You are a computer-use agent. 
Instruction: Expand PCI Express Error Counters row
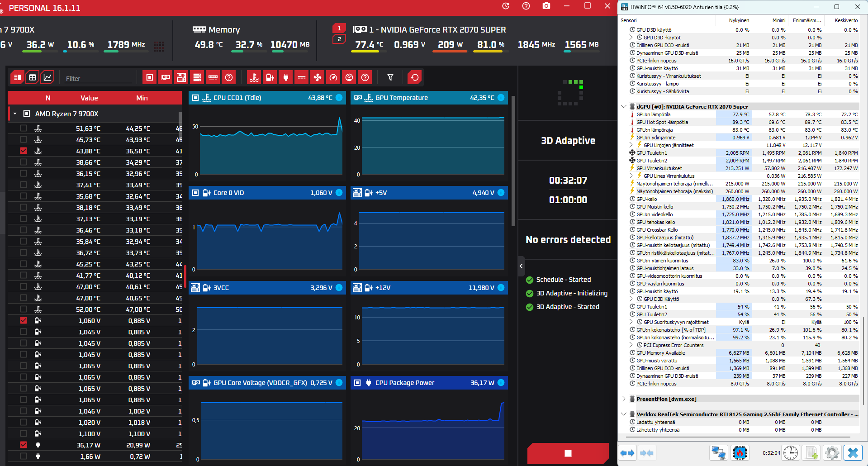[631, 345]
